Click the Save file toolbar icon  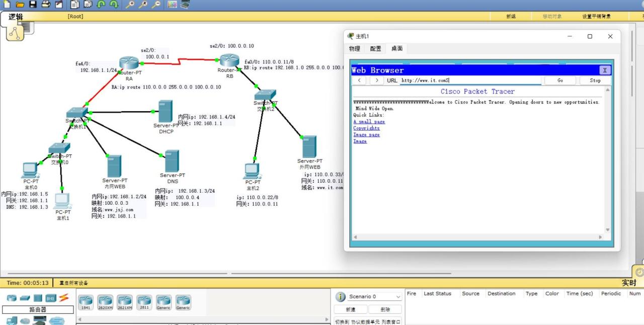tap(33, 5)
